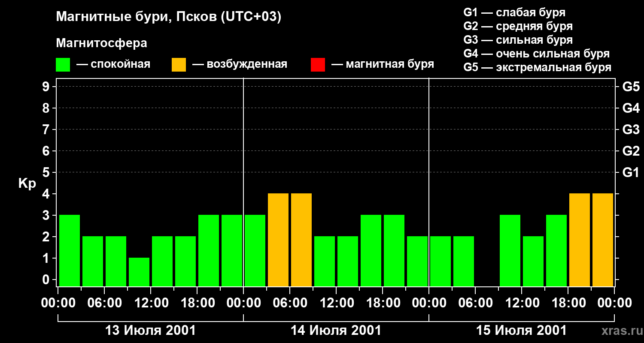Image resolution: width=644 pixels, height=343 pixels.
Task: Click the '18:00' time label above 15 Июля
Action: point(568,303)
